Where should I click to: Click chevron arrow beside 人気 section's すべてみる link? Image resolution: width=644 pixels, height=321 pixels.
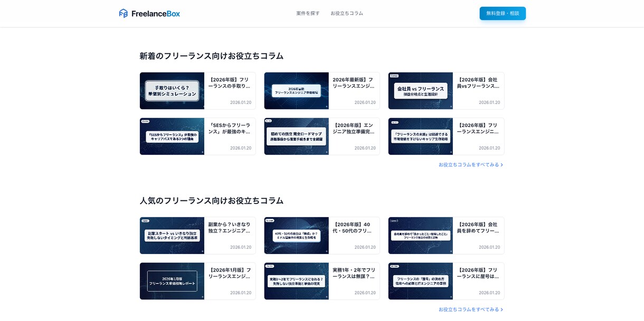501,309
